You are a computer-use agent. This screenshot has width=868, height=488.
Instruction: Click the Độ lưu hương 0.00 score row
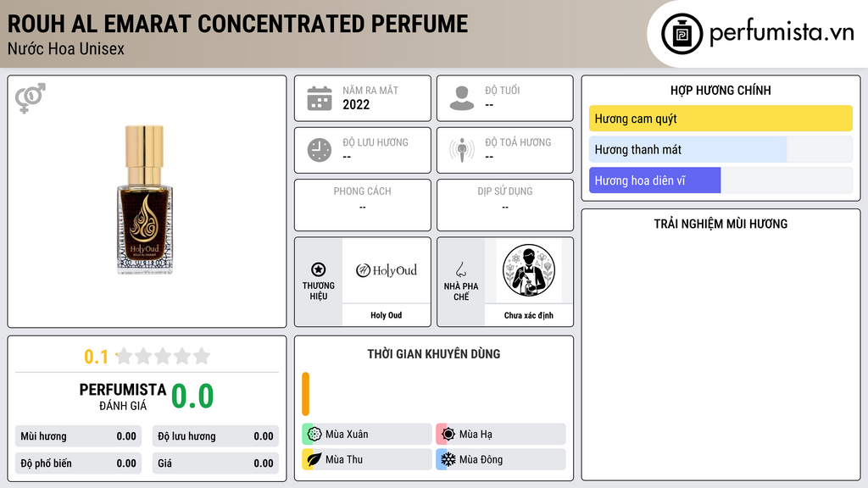tap(215, 436)
